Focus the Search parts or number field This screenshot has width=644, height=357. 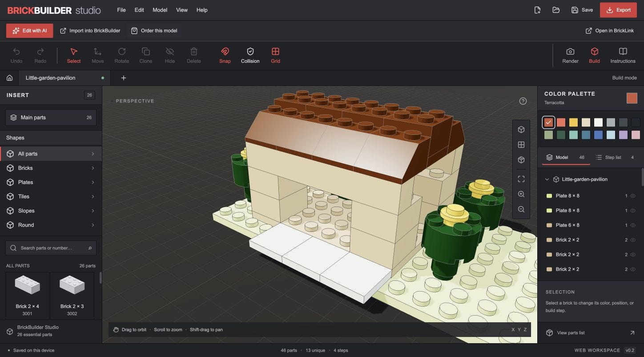51,248
